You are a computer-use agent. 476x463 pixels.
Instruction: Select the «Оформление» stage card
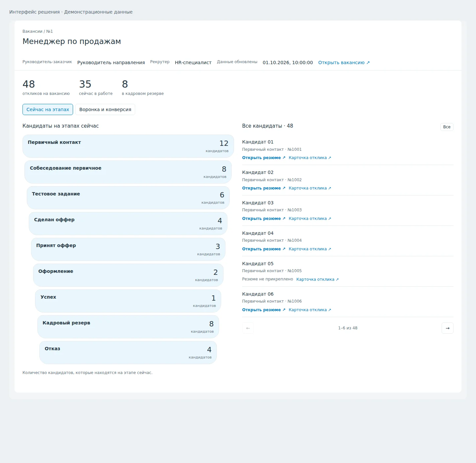(128, 275)
